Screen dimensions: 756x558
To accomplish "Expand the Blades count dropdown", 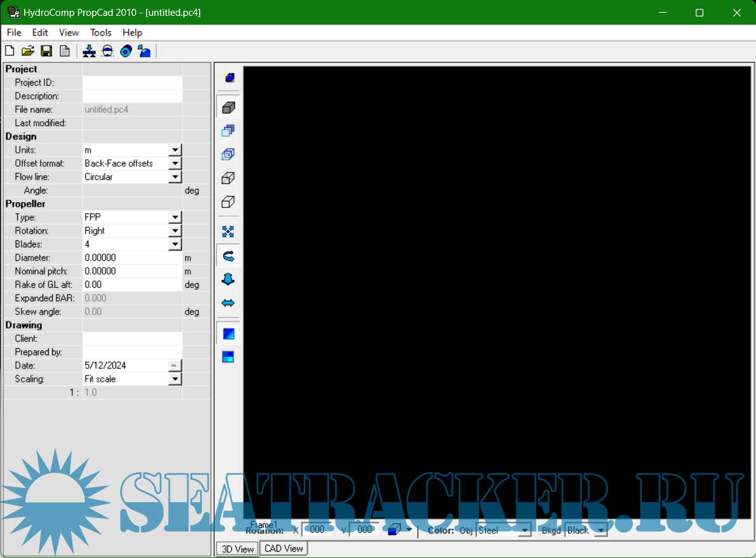I will click(175, 244).
